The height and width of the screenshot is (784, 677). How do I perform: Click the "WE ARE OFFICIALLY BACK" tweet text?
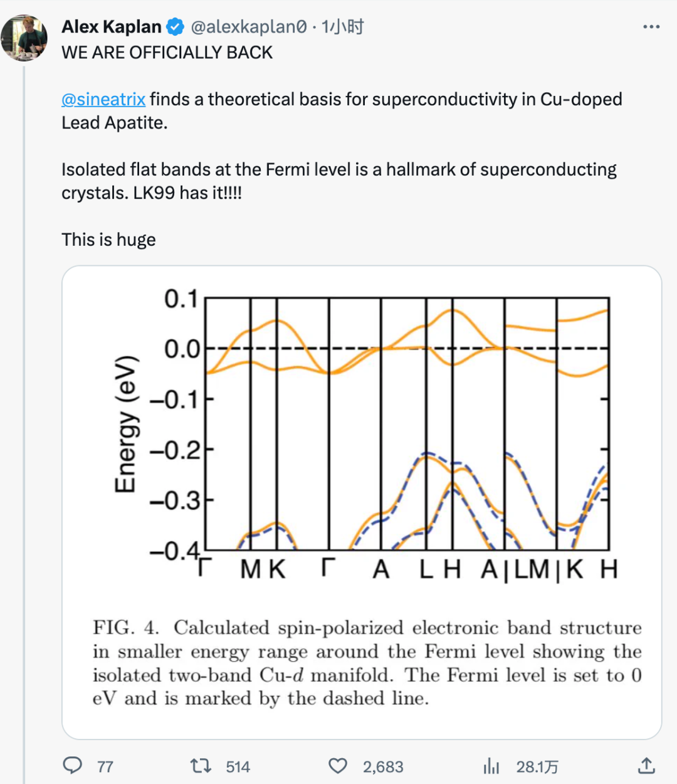(167, 52)
